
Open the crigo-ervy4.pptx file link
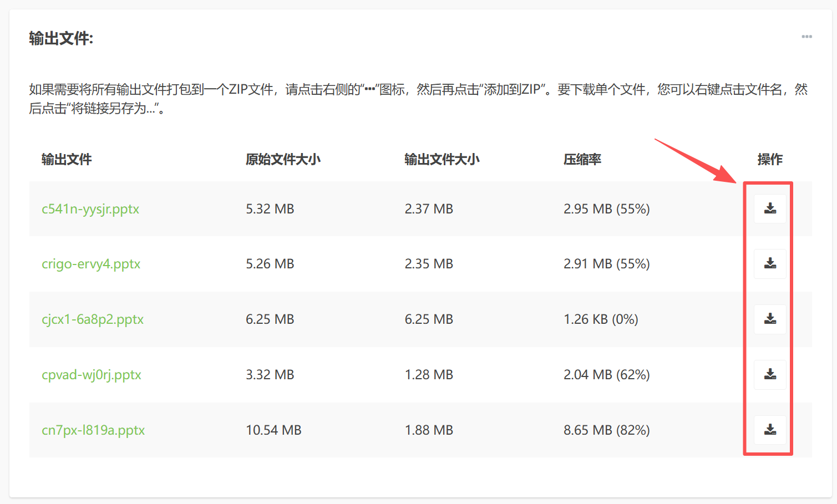click(91, 264)
